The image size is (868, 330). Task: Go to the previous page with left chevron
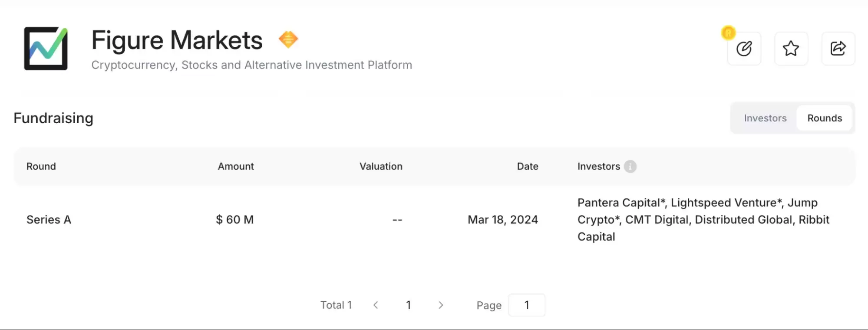point(376,305)
